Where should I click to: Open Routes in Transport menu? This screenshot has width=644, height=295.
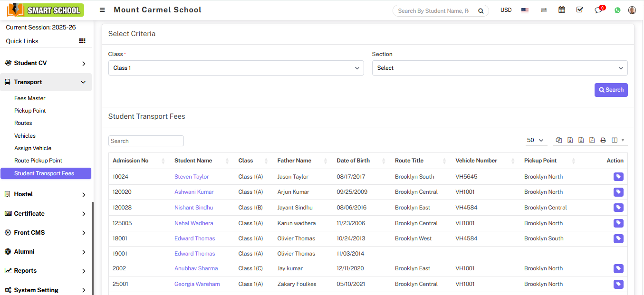point(23,123)
